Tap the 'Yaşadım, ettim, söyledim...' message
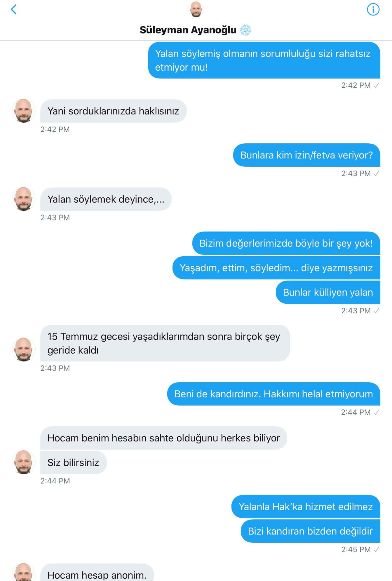This screenshot has height=581, width=392. click(x=276, y=268)
